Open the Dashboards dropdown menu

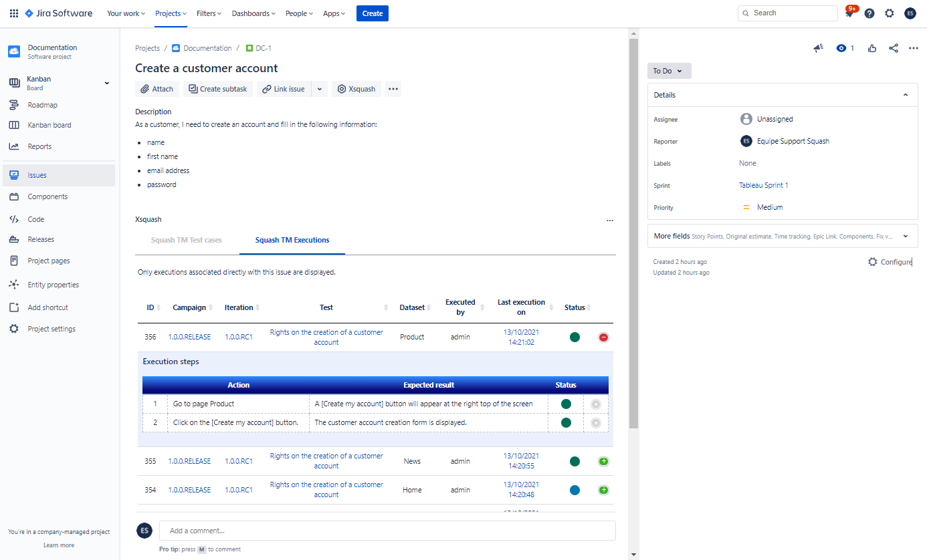coord(254,13)
